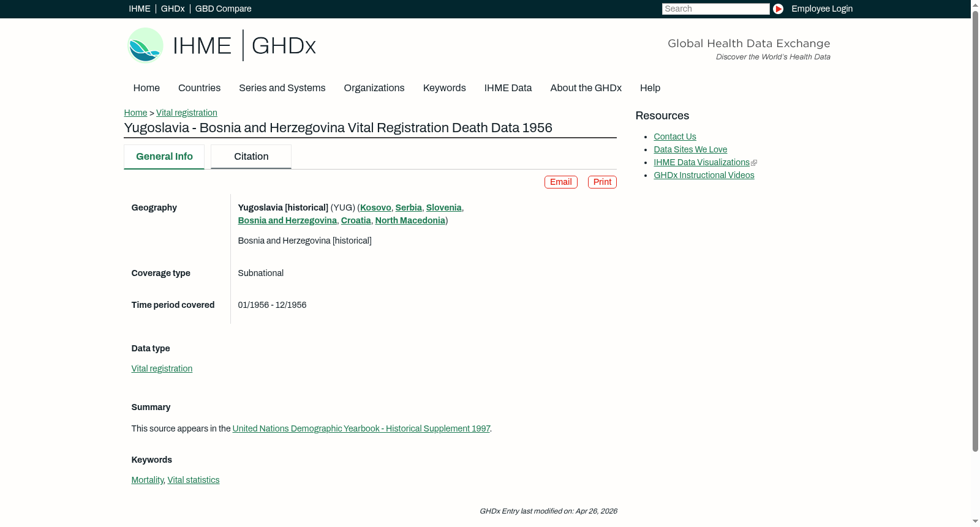Click the 'GHDx Entry last modified on' text
Image resolution: width=980 pixels, height=527 pixels.
click(x=548, y=511)
